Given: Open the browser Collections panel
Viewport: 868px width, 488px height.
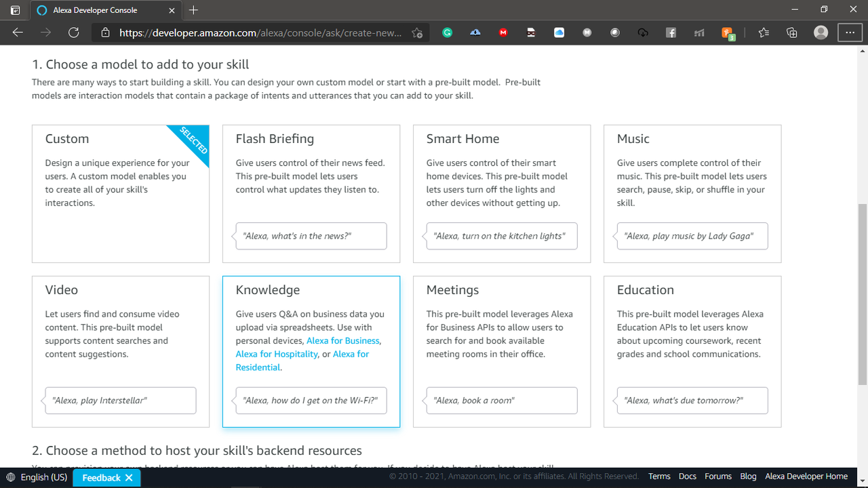Looking at the screenshot, I should pyautogui.click(x=791, y=33).
